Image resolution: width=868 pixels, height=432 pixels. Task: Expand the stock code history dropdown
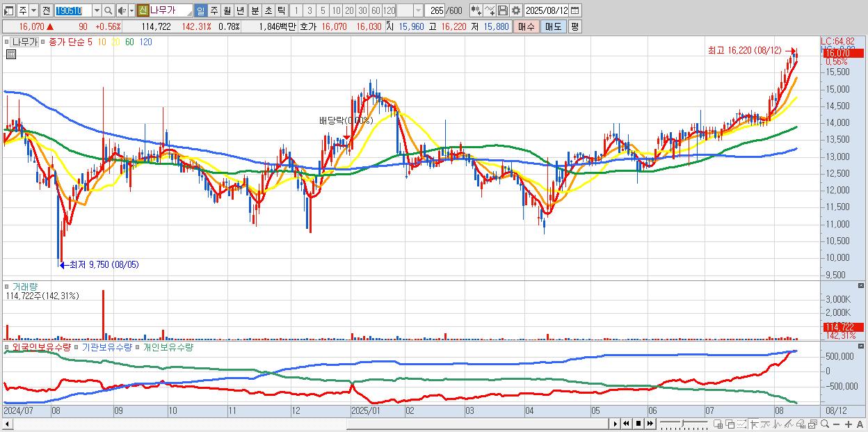click(x=97, y=10)
